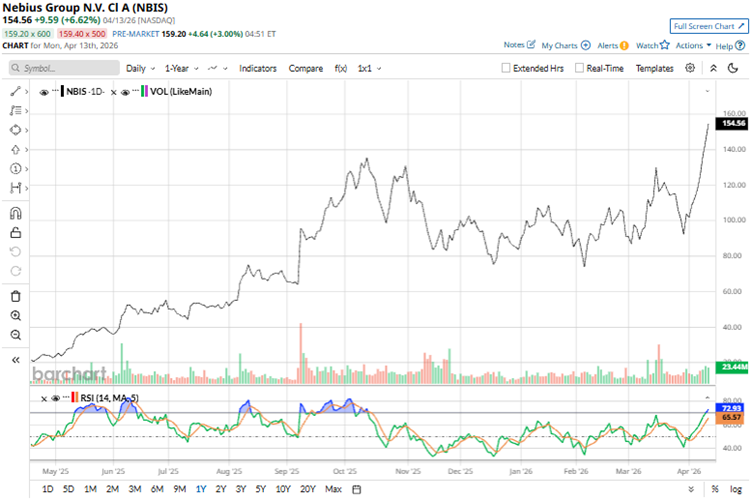
Task: Select the measure range tool
Action: [15, 188]
